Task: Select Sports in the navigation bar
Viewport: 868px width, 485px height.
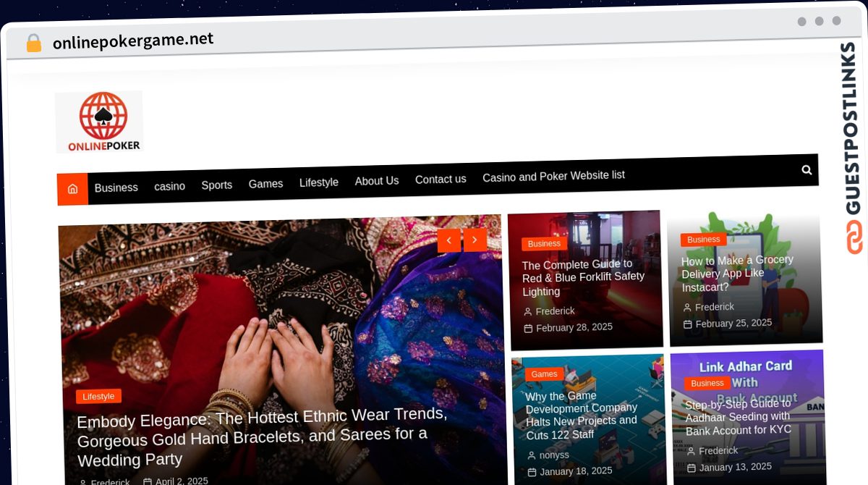Action: click(x=217, y=185)
